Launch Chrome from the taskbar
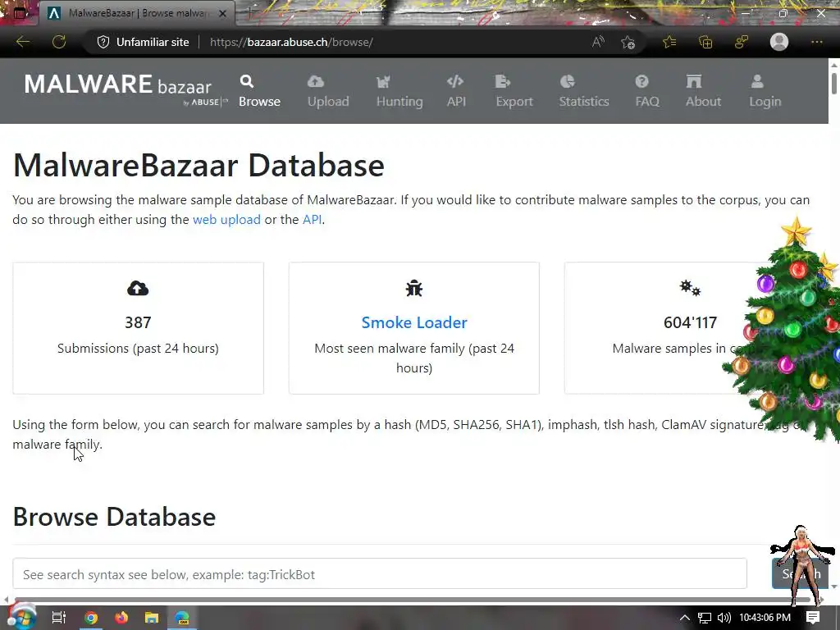840x630 pixels. [x=91, y=618]
